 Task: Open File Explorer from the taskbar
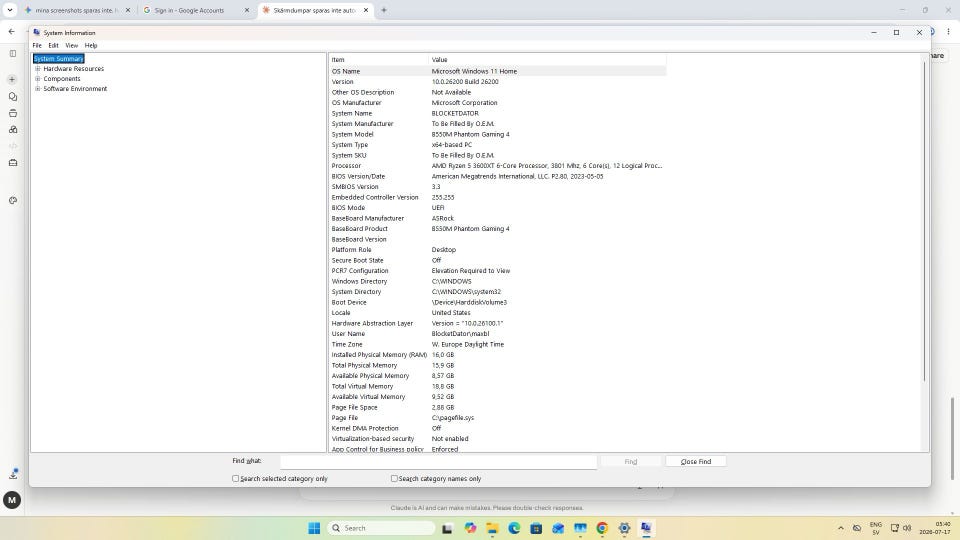(x=492, y=528)
